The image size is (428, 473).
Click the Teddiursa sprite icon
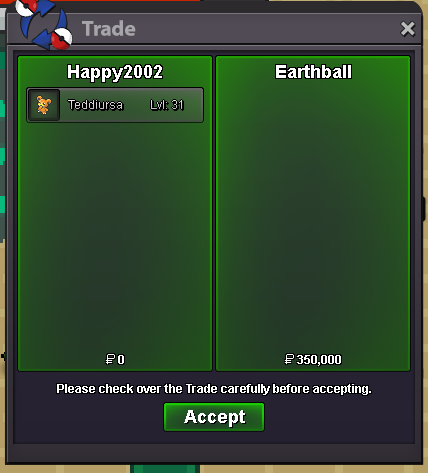44,105
